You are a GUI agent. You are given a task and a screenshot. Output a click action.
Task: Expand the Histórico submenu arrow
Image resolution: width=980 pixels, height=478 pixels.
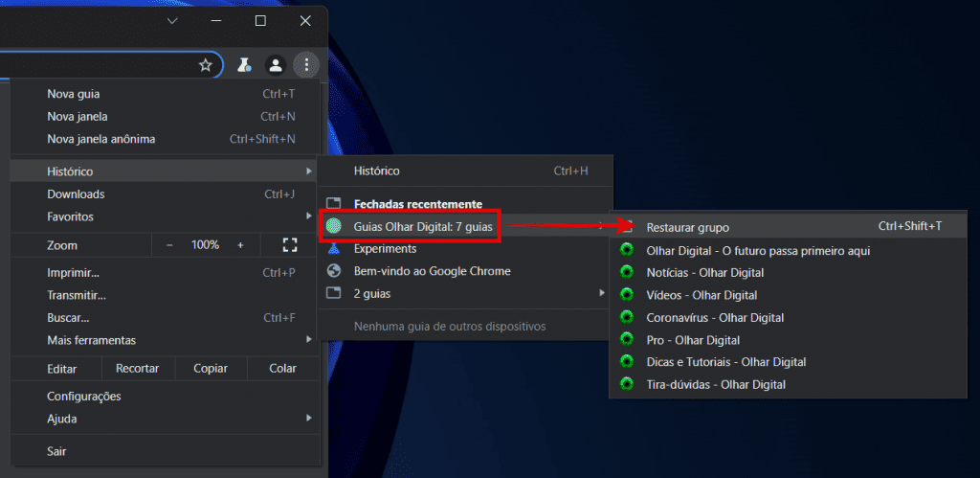[308, 171]
